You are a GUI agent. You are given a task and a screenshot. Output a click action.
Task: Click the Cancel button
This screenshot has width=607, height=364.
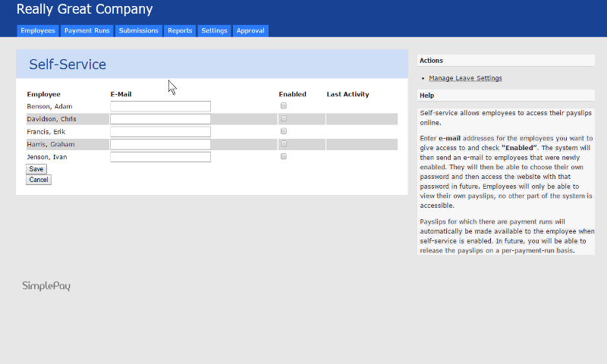coord(38,180)
